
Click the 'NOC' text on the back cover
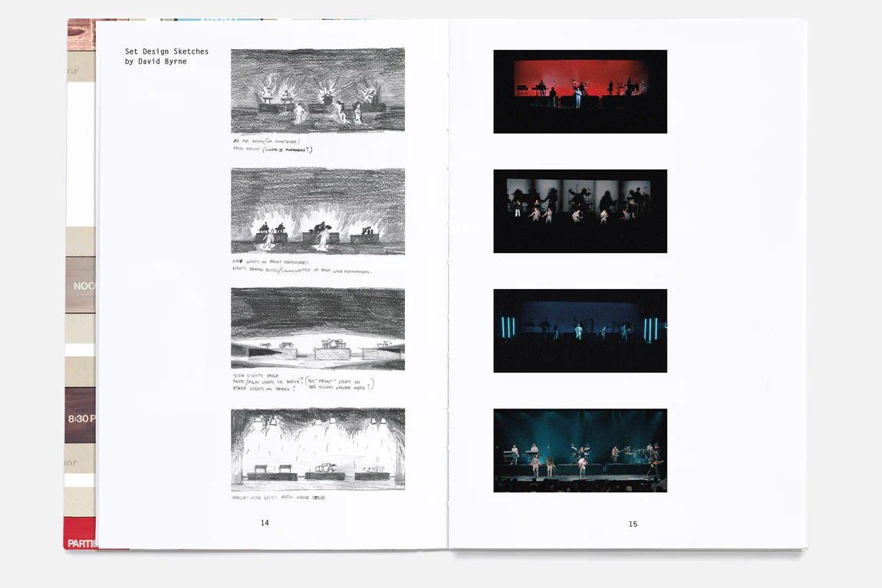pyautogui.click(x=84, y=286)
